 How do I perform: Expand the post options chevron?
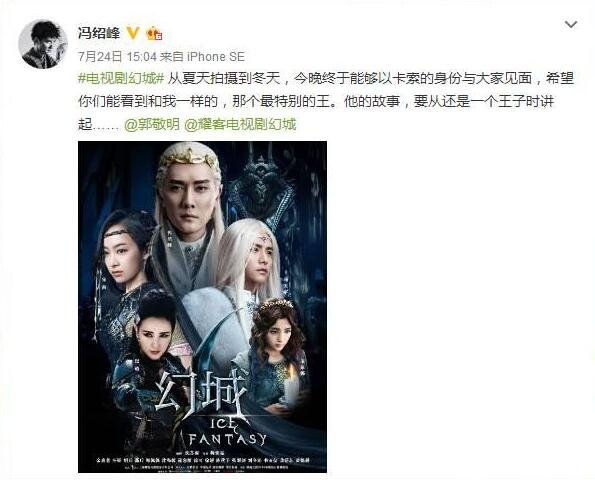click(571, 25)
